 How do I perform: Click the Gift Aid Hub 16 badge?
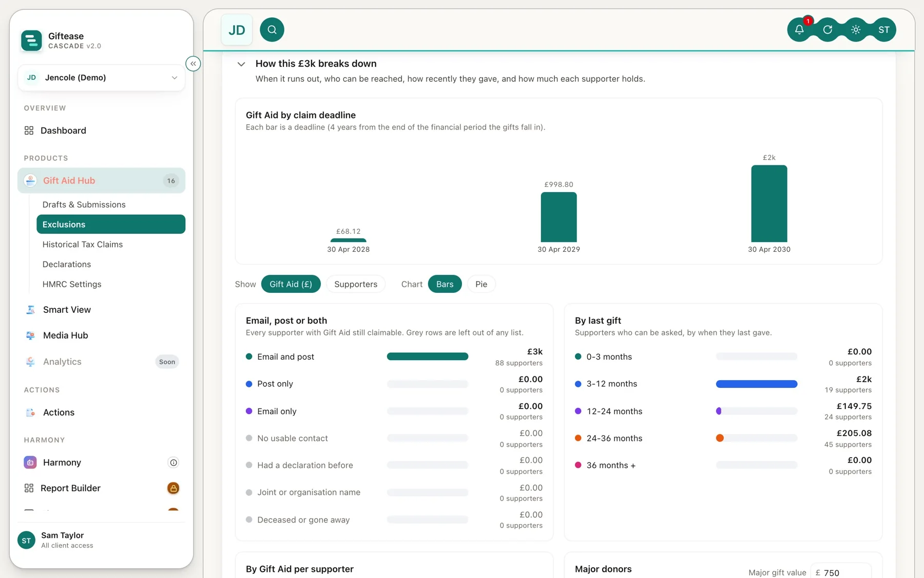click(171, 181)
